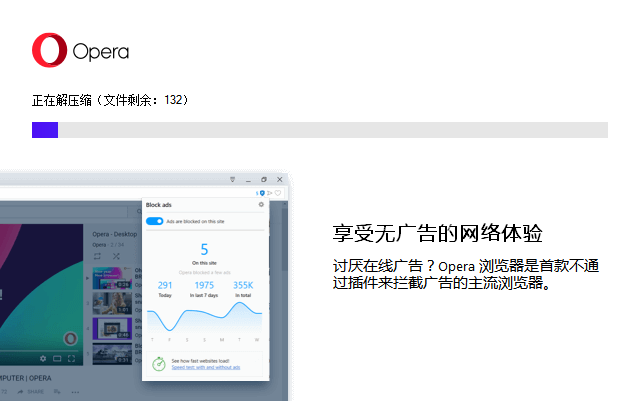640x401 pixels.
Task: Select playlist thumbnail with 0:26 duration
Action: pyautogui.click(x=112, y=278)
